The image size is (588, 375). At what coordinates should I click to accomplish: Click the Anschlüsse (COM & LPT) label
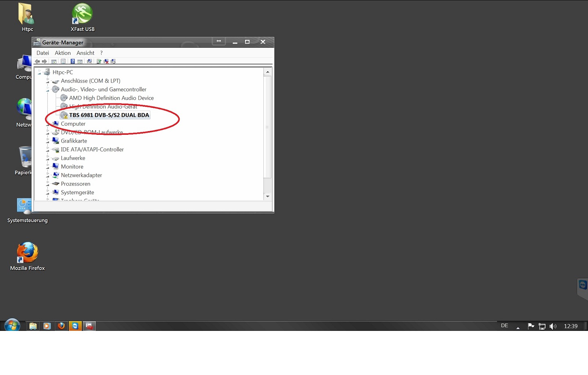(91, 81)
